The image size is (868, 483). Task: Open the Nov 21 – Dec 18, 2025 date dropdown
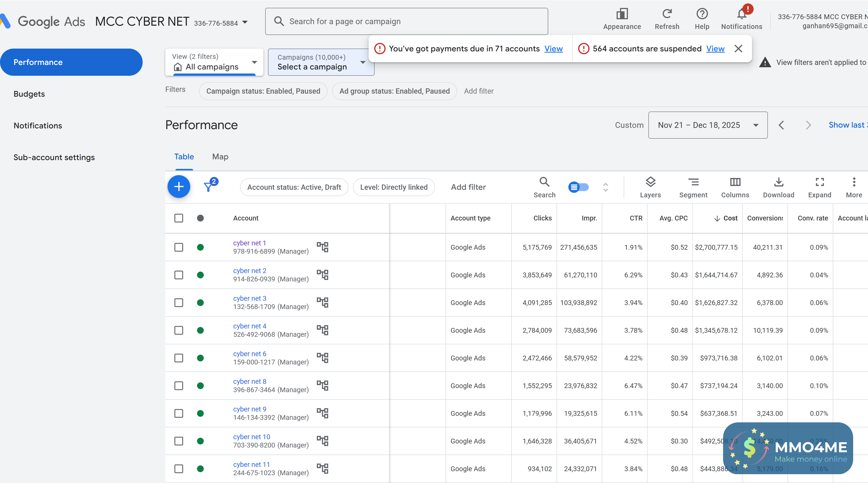pos(707,125)
